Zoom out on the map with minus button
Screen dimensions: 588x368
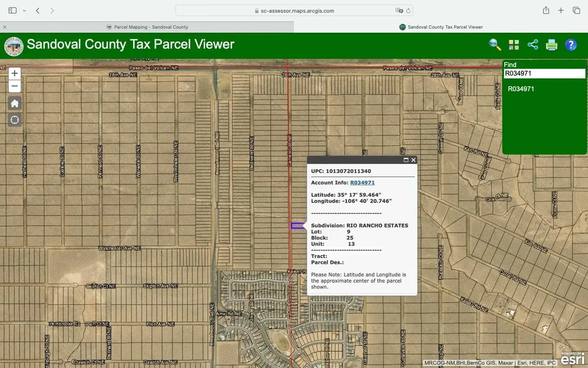click(14, 87)
